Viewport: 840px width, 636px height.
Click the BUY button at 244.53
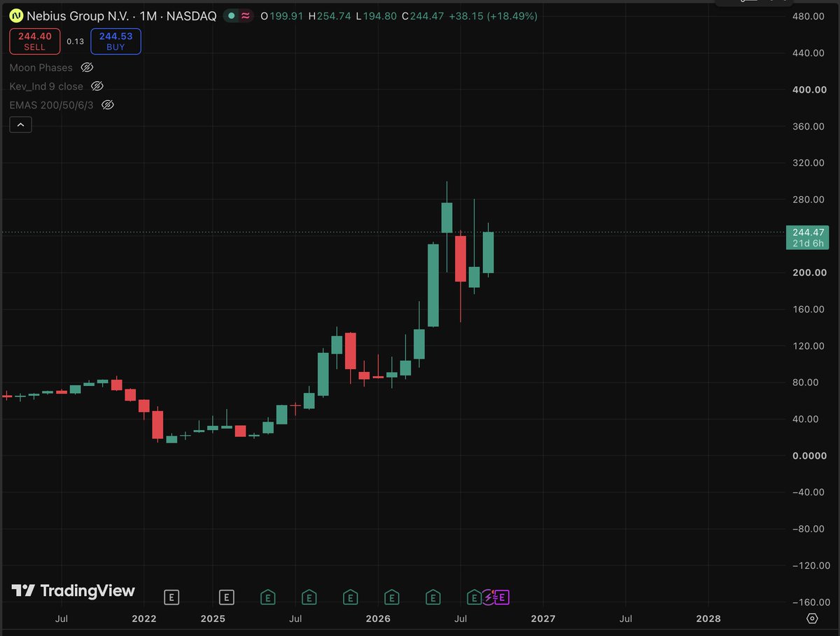tap(115, 41)
